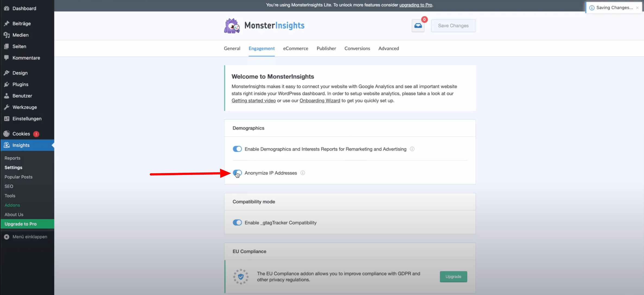Open the Werkzeuge tools menu
This screenshot has width=644, height=295.
[x=24, y=107]
